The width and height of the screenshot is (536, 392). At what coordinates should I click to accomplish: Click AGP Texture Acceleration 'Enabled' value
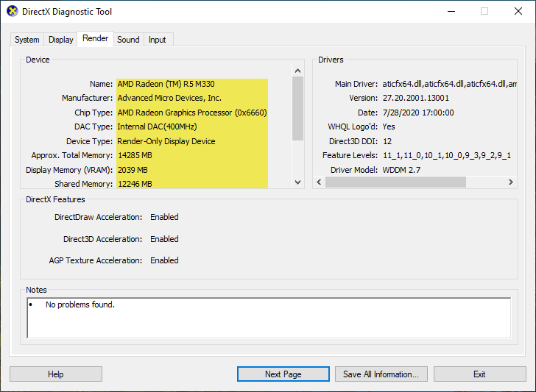pyautogui.click(x=164, y=260)
